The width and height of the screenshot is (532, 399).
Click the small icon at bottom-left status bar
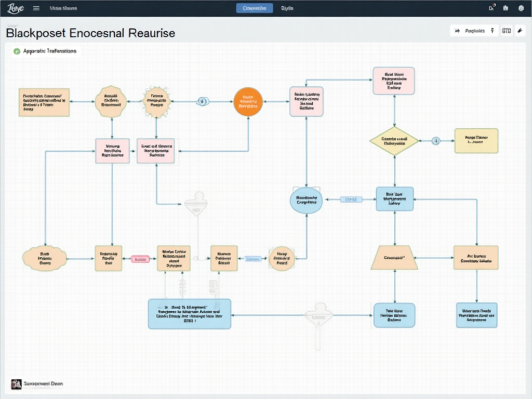tap(16, 383)
